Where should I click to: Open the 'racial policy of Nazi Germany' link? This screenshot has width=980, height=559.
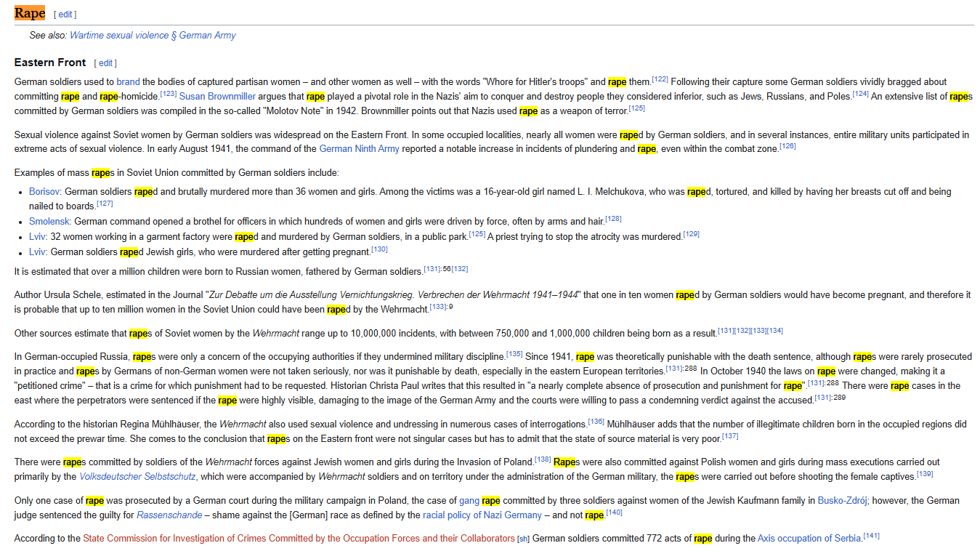(x=482, y=515)
